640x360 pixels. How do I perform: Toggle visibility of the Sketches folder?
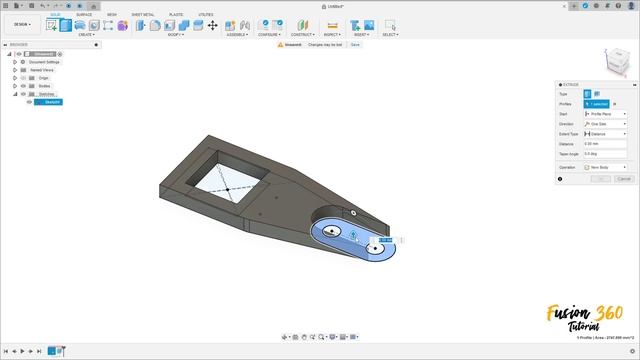(x=23, y=94)
